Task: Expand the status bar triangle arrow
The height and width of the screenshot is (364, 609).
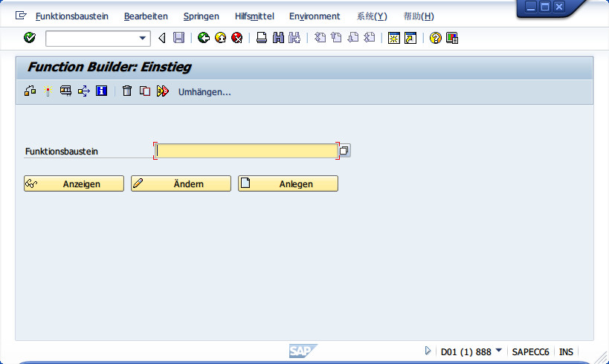Action: (428, 351)
